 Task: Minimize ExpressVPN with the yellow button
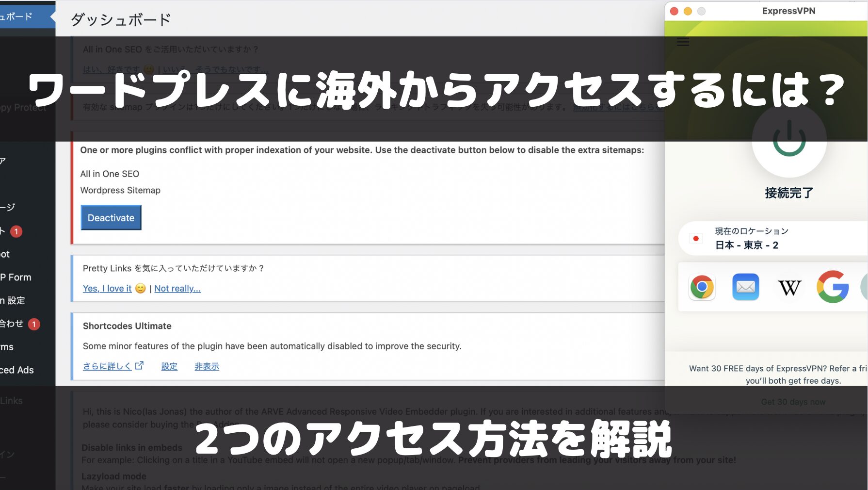click(688, 11)
